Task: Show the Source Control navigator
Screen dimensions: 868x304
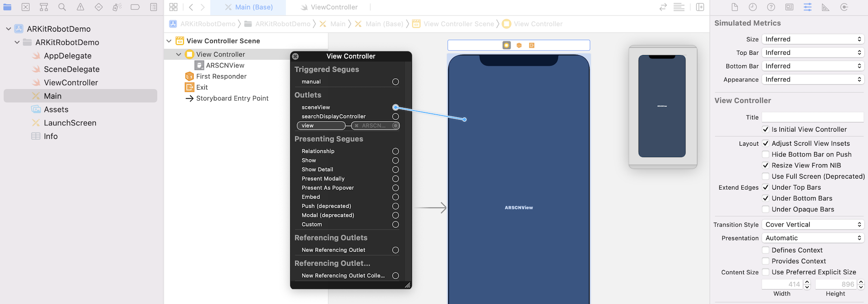Action: [26, 7]
